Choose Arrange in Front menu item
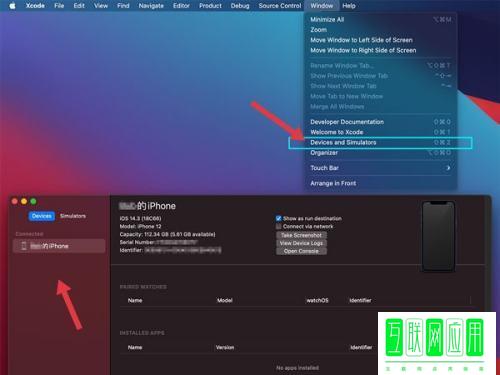Image resolution: width=500 pixels, height=375 pixels. [x=381, y=183]
